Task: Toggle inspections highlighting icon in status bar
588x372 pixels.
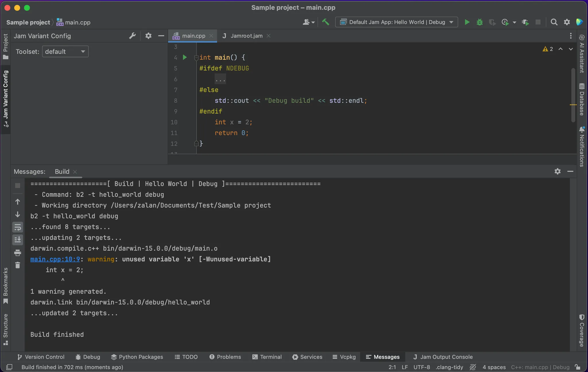Action: [473, 367]
